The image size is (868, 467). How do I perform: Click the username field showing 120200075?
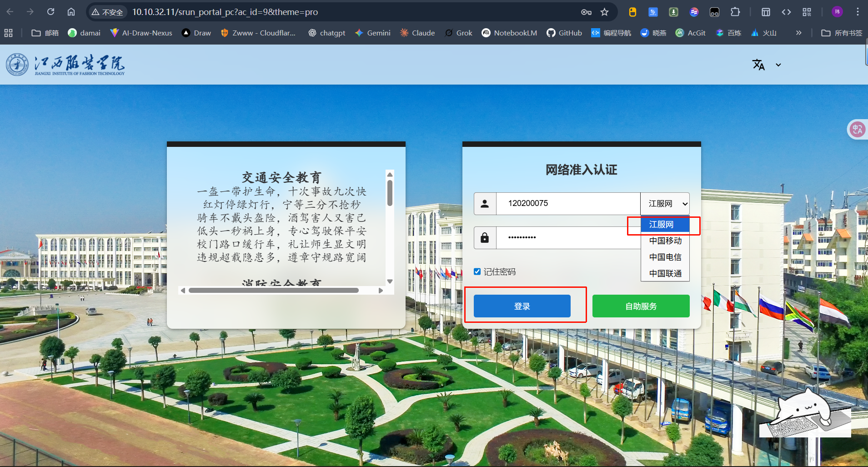coord(568,204)
